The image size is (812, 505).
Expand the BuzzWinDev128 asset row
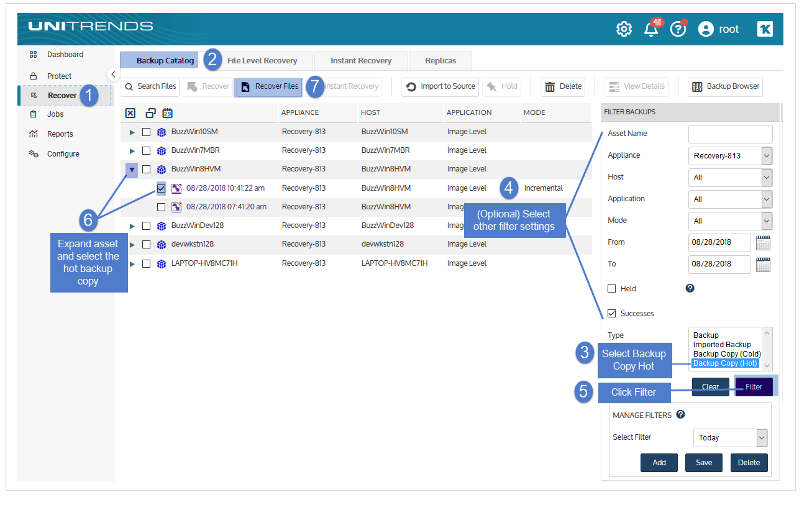point(132,226)
